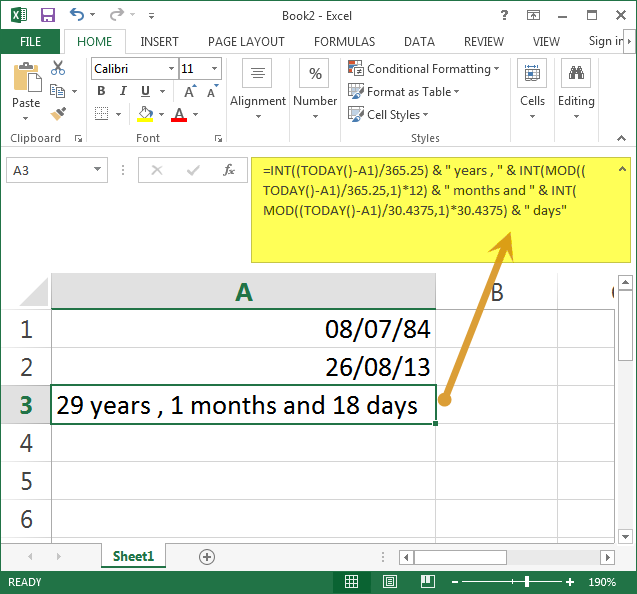This screenshot has height=594, width=637.
Task: Switch to the REVIEW tab
Action: click(x=483, y=41)
